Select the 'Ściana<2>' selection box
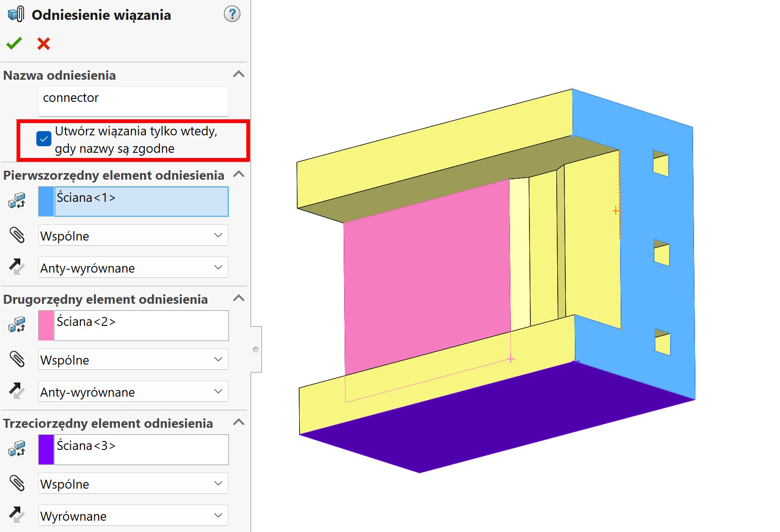 click(x=141, y=325)
